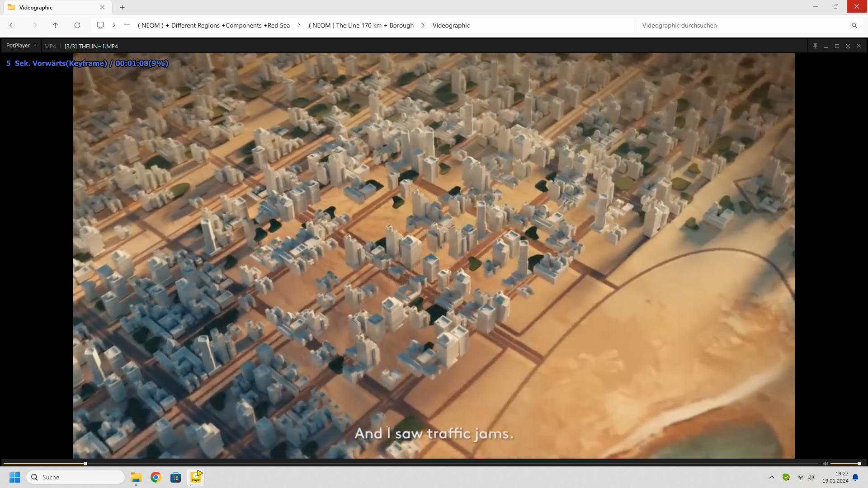Refresh the Videographic folder
The height and width of the screenshot is (488, 868).
click(77, 25)
